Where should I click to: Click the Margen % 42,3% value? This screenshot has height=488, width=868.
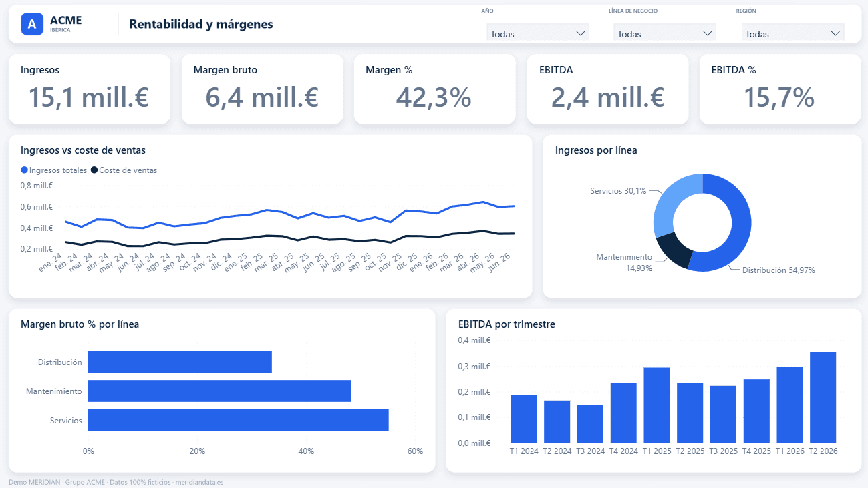[x=434, y=98]
